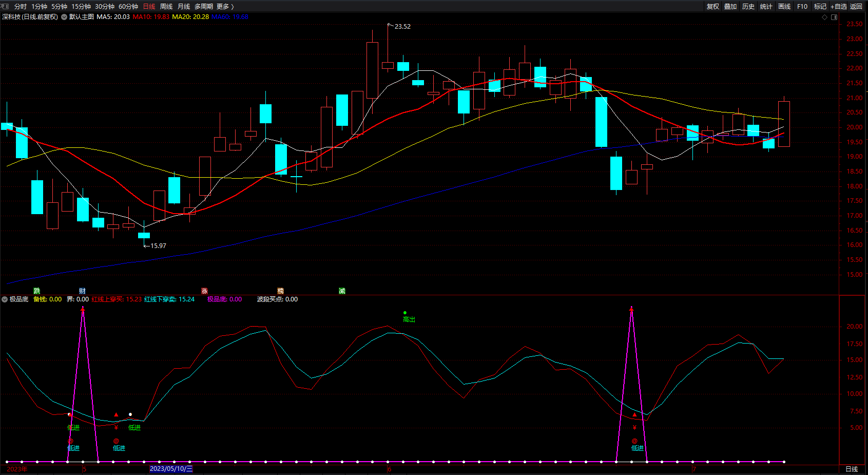Click the 标记 mark button
This screenshot has height=475, width=868.
[820, 7]
